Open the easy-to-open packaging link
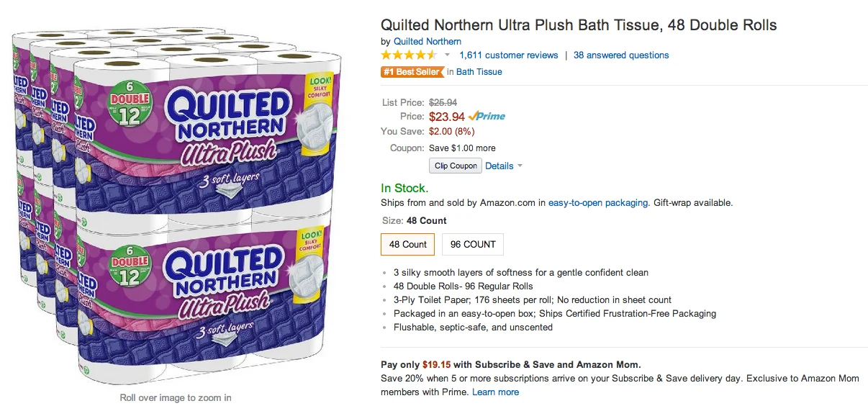868x406 pixels. point(597,203)
